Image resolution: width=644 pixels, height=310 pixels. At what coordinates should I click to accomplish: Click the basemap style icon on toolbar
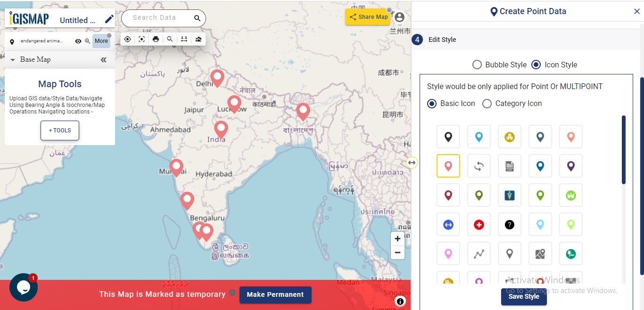coord(198,39)
